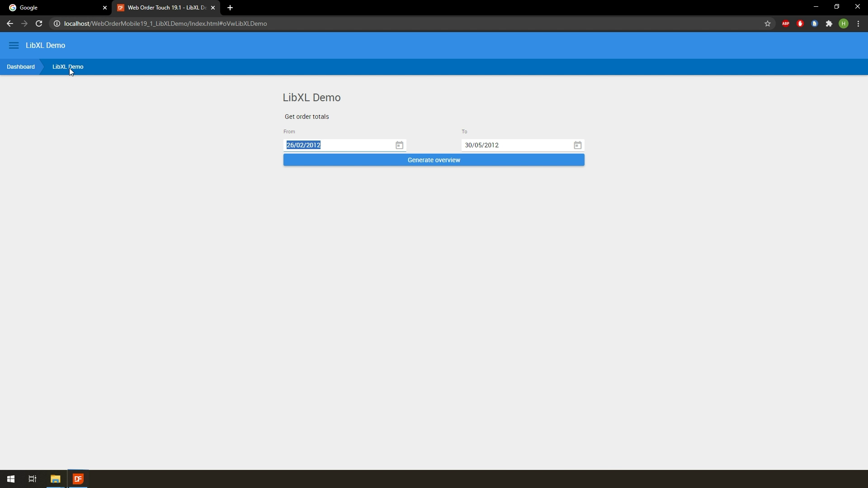This screenshot has height=488, width=868.
Task: Click into the To date field
Action: tap(515, 145)
